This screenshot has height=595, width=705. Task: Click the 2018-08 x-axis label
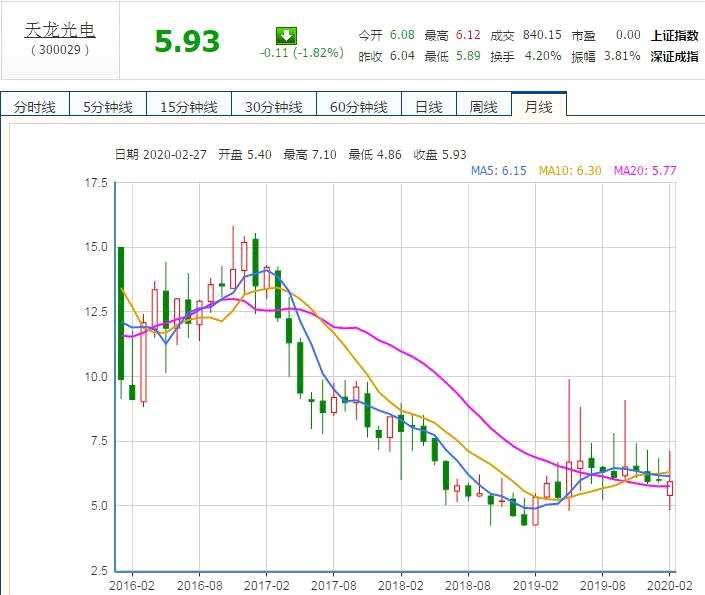tap(468, 586)
